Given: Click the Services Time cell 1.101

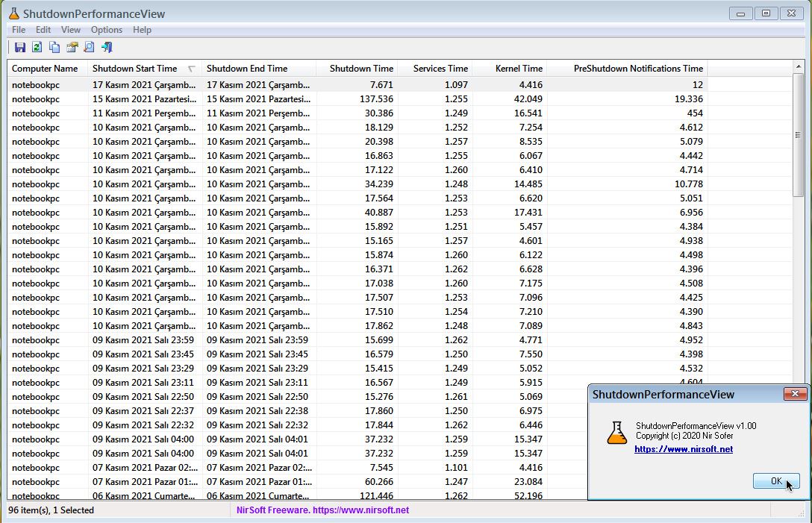Looking at the screenshot, I should (456, 468).
